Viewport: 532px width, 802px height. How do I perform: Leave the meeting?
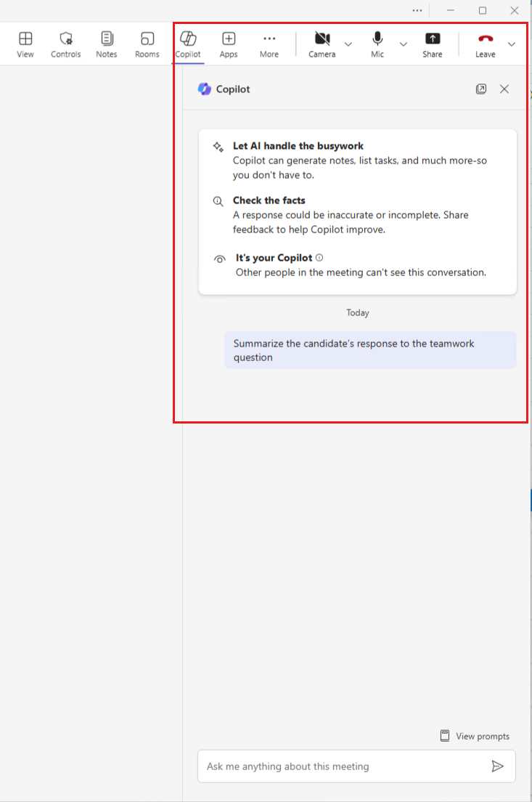tap(485, 44)
